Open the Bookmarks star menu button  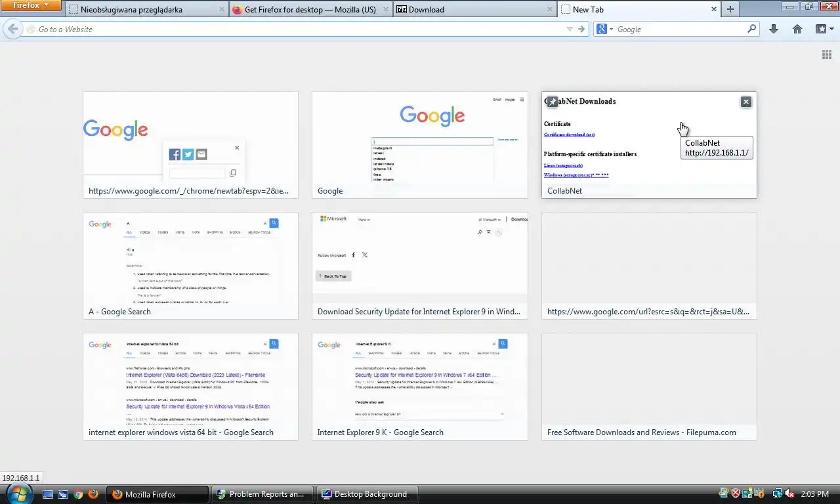click(x=824, y=29)
